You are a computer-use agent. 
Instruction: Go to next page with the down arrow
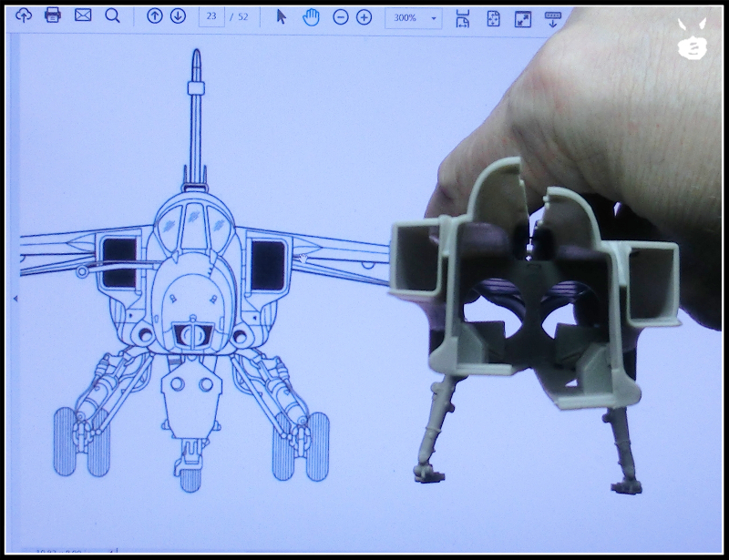coord(178,16)
